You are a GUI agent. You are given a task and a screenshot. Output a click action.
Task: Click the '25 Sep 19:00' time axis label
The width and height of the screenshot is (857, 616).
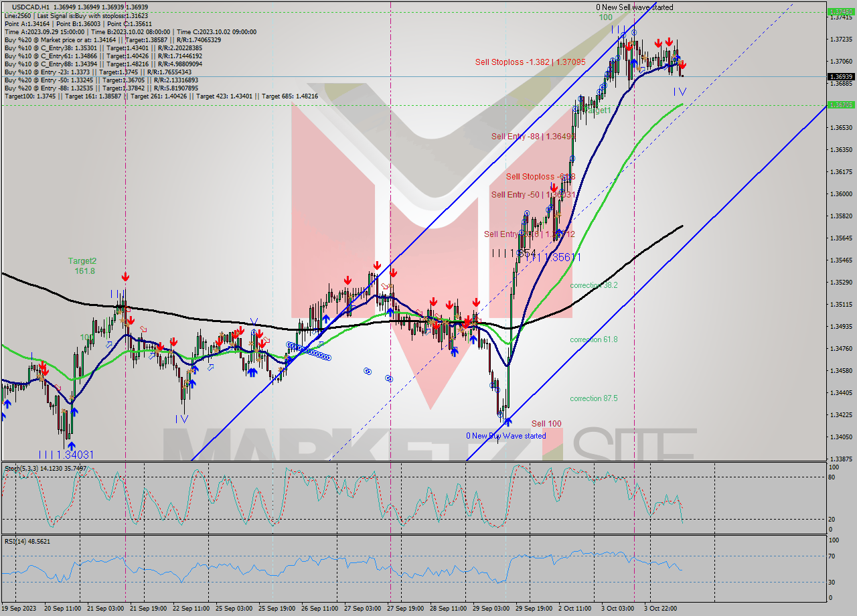(277, 609)
